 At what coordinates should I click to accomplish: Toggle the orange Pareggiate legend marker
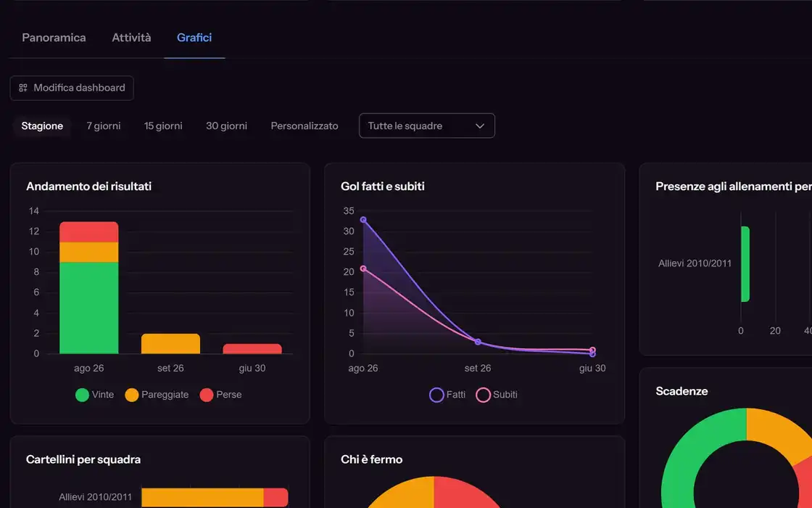pyautogui.click(x=131, y=395)
